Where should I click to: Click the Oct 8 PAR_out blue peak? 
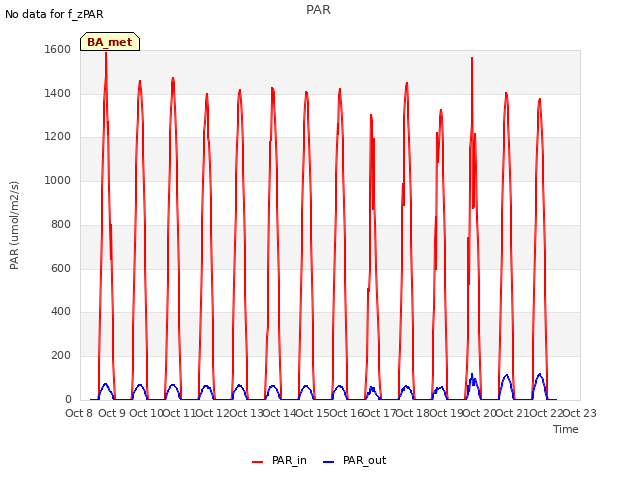coord(106,384)
